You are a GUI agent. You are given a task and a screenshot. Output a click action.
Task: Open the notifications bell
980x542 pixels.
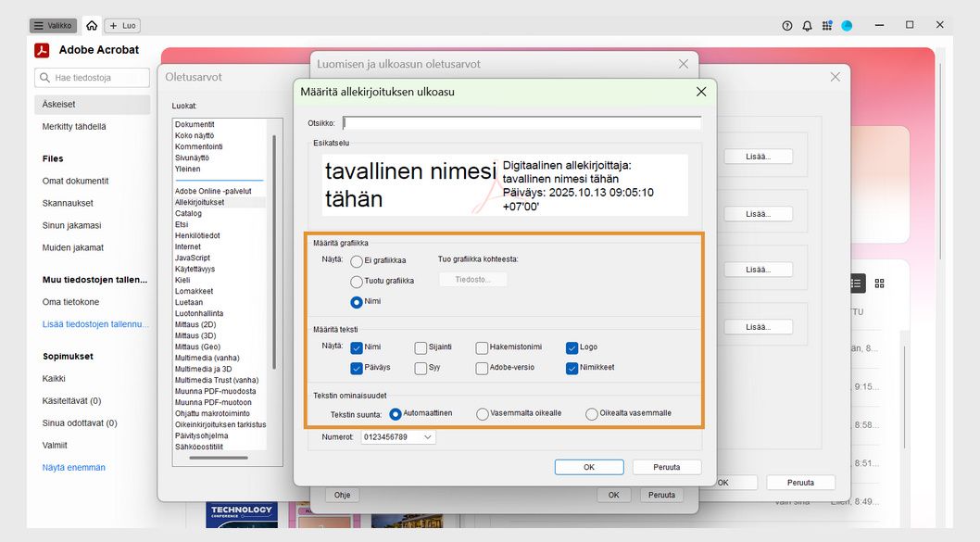click(807, 25)
